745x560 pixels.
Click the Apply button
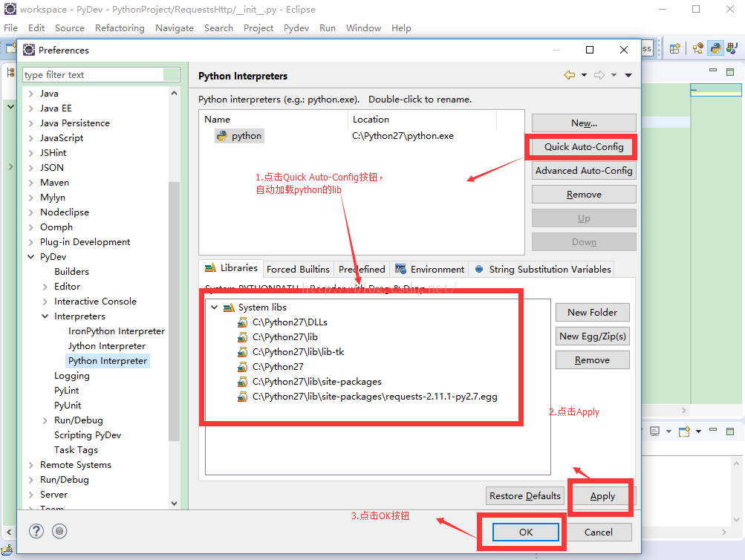point(602,496)
